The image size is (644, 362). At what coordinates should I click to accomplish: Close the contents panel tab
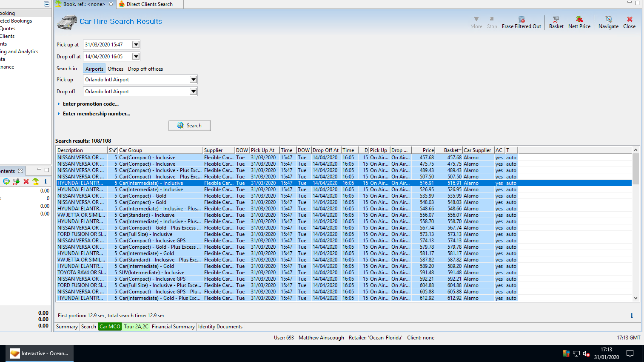click(20, 171)
